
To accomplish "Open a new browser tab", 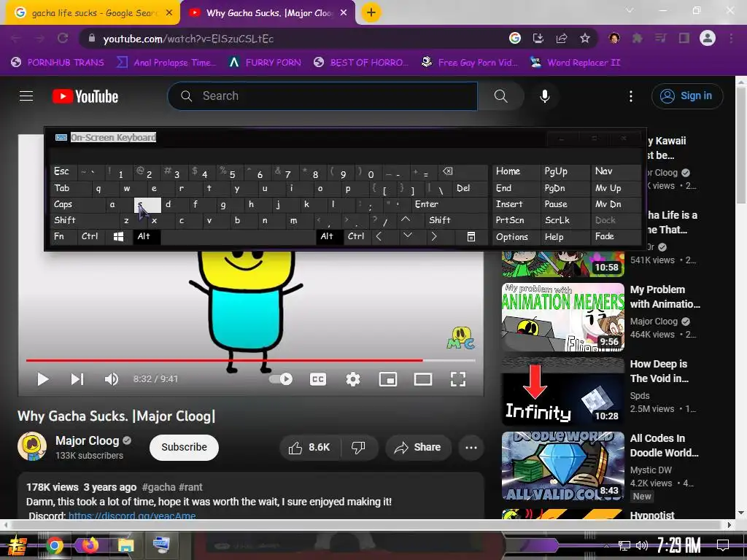I will tap(371, 12).
